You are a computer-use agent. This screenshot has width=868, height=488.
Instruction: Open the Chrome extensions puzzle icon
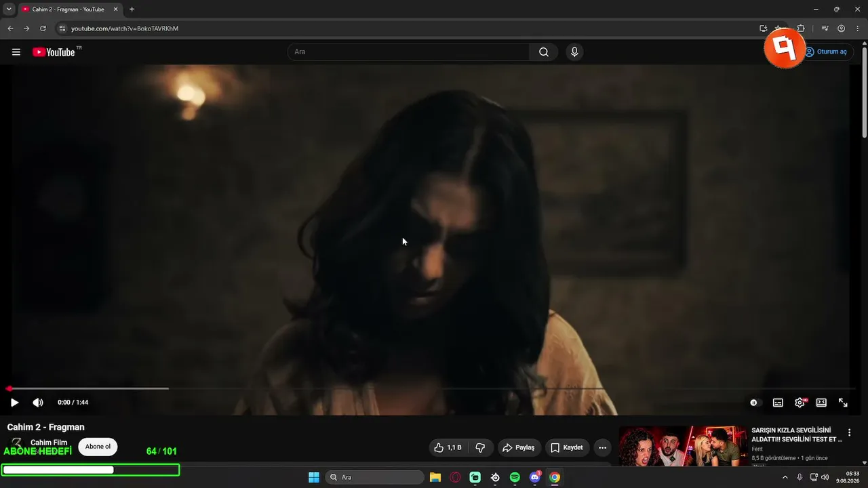pos(801,28)
